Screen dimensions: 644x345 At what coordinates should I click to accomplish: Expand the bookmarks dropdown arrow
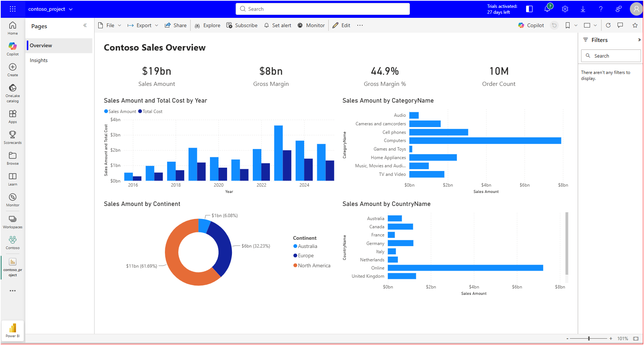pos(576,25)
